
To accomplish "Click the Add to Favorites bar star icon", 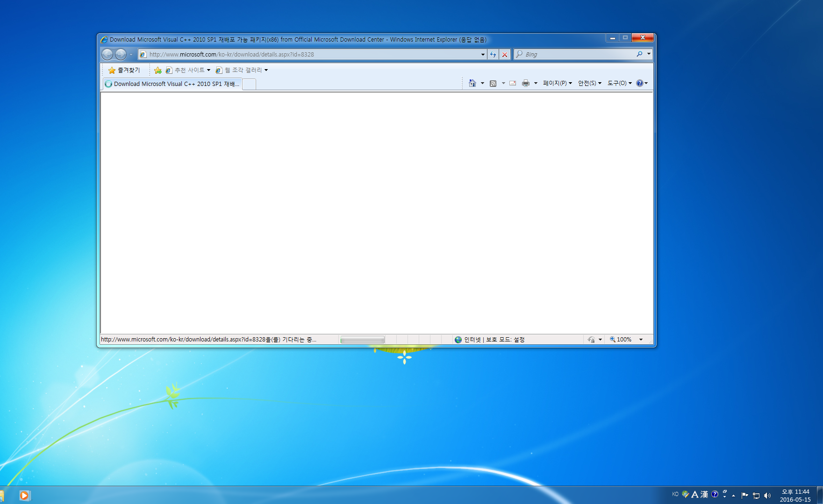I will pos(158,70).
